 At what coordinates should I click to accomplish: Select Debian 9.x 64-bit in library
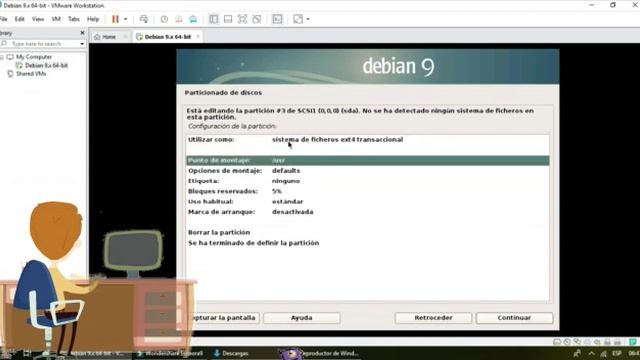tap(46, 65)
